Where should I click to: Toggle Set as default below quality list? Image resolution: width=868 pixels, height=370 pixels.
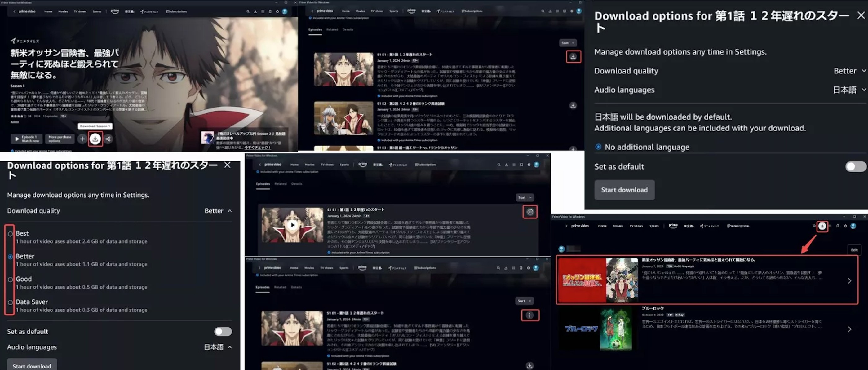click(223, 332)
